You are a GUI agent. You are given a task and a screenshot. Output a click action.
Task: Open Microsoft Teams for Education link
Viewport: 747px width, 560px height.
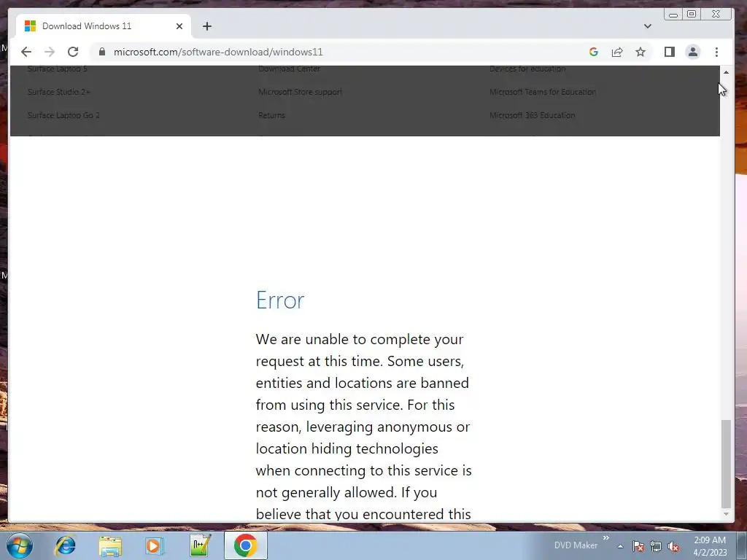tap(543, 92)
